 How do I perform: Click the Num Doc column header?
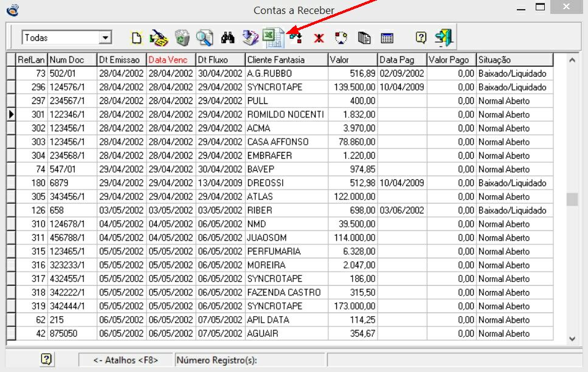click(72, 60)
